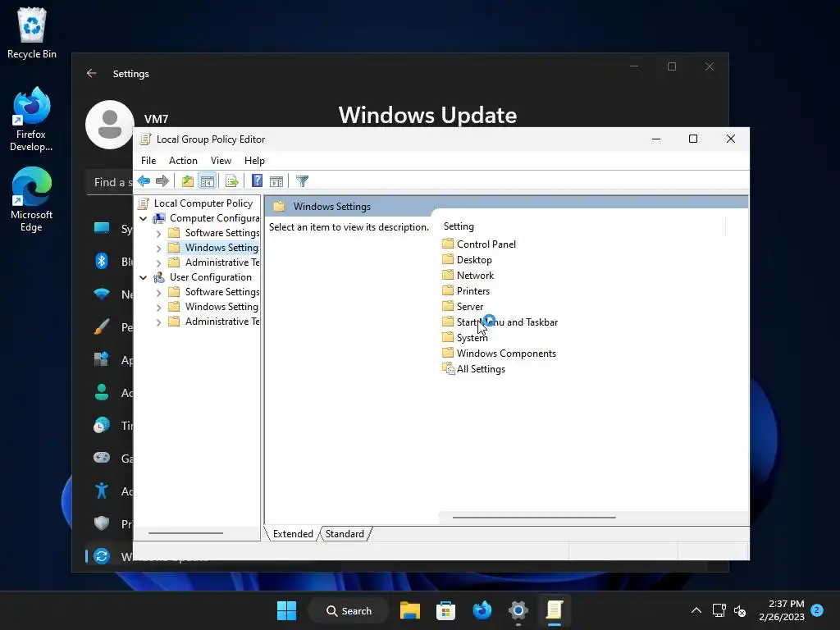Open the All Settings item

coord(474,369)
